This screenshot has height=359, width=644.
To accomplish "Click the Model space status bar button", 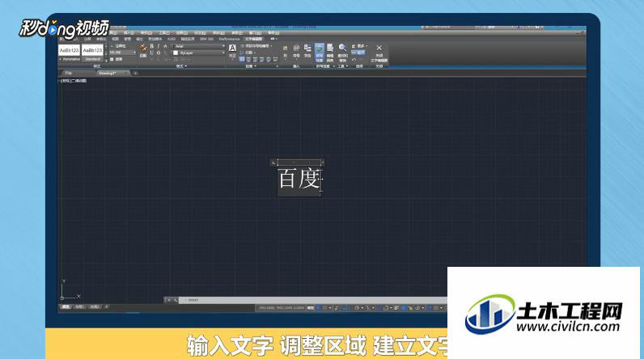I will [311, 307].
